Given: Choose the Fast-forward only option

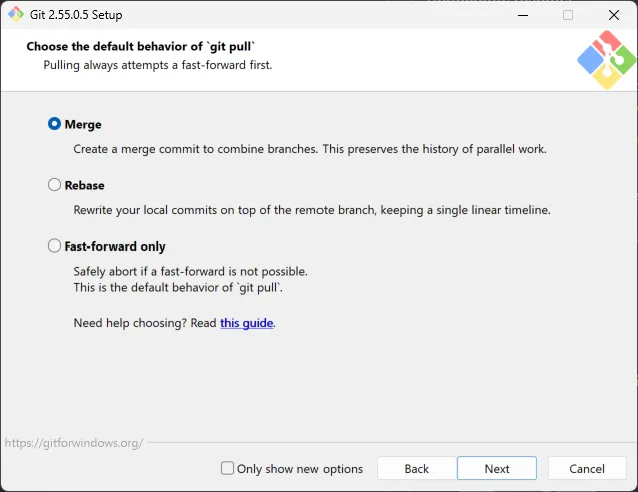Looking at the screenshot, I should [x=54, y=246].
